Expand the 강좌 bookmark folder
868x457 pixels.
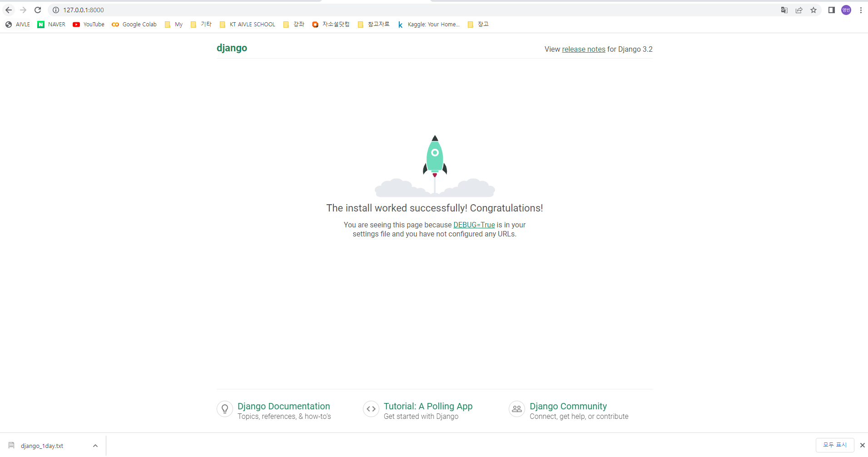point(293,25)
